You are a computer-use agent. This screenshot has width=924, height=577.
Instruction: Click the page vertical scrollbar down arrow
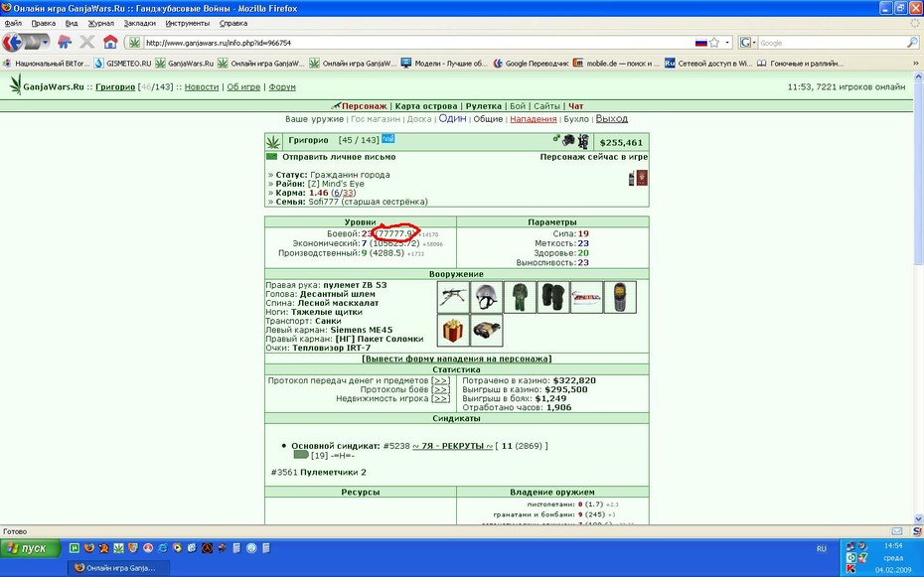pos(918,518)
